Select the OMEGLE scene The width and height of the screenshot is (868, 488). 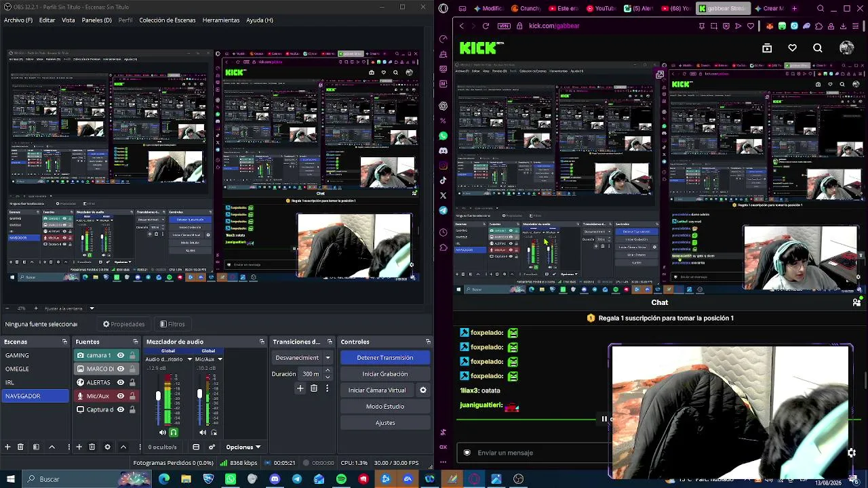(36, 369)
